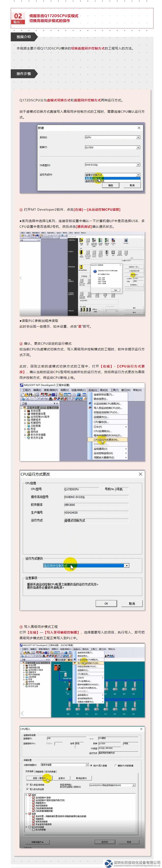Collapse 程序 group in CPU写入 tree
The image size is (162, 868).
click(x=26, y=795)
